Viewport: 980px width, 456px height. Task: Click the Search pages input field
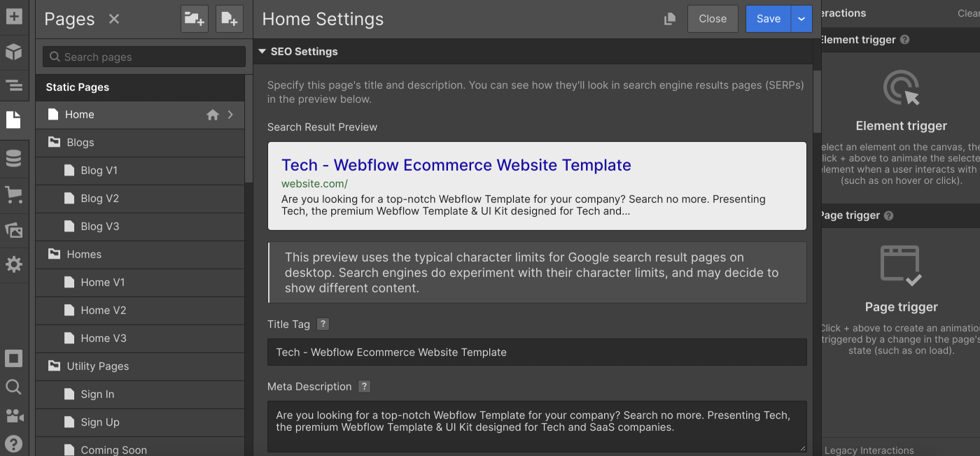(x=143, y=57)
